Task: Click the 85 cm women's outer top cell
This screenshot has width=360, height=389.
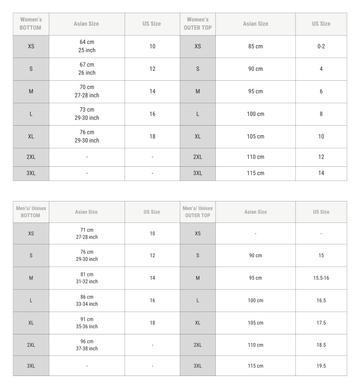Action: pos(255,46)
